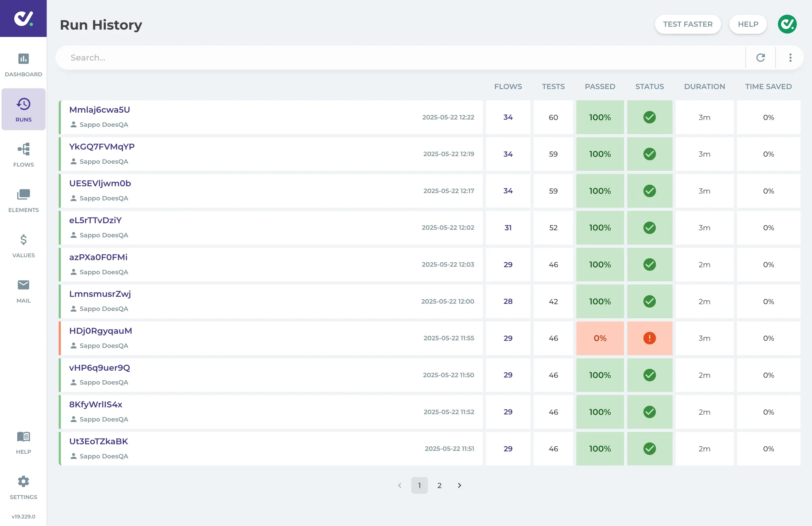
Task: Click the 0% passed cell for HDj0RgyqauM
Action: 600,338
